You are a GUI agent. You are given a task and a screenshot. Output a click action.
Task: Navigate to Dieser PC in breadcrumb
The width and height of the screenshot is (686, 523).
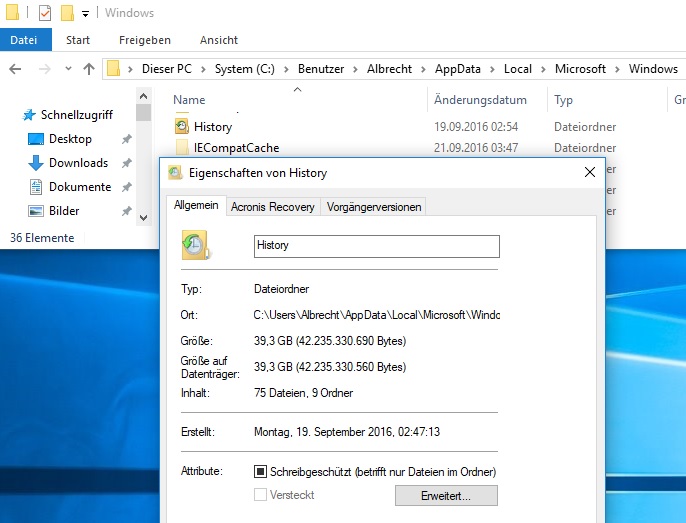(167, 69)
